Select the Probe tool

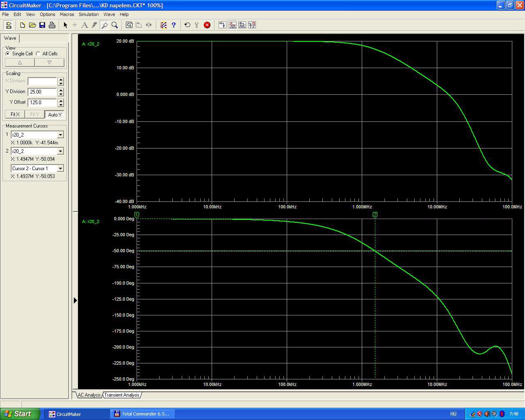point(105,25)
